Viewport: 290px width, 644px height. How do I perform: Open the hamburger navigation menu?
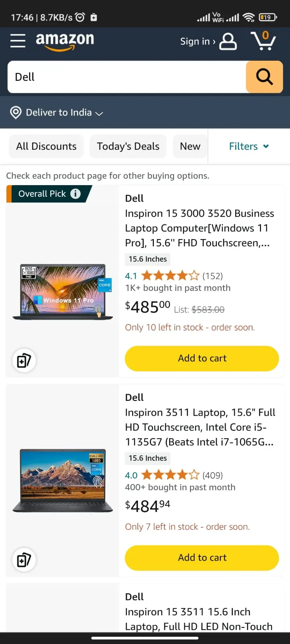pyautogui.click(x=18, y=41)
